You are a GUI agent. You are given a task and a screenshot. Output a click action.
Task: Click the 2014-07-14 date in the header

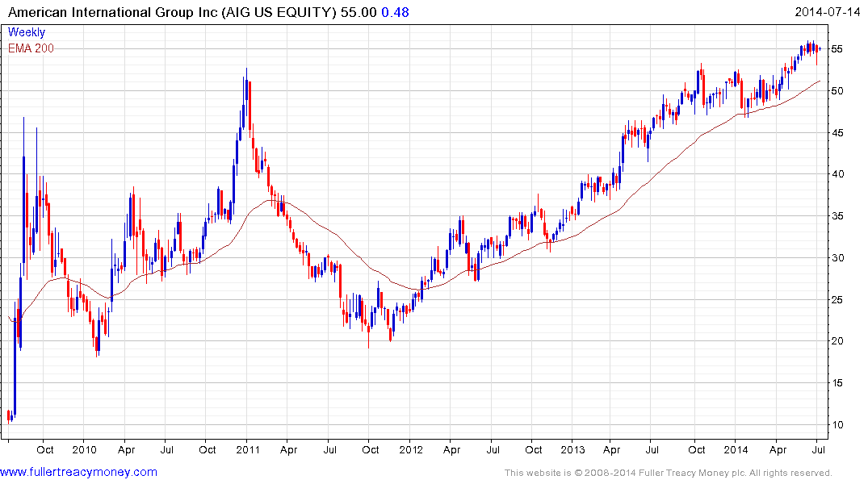[828, 13]
